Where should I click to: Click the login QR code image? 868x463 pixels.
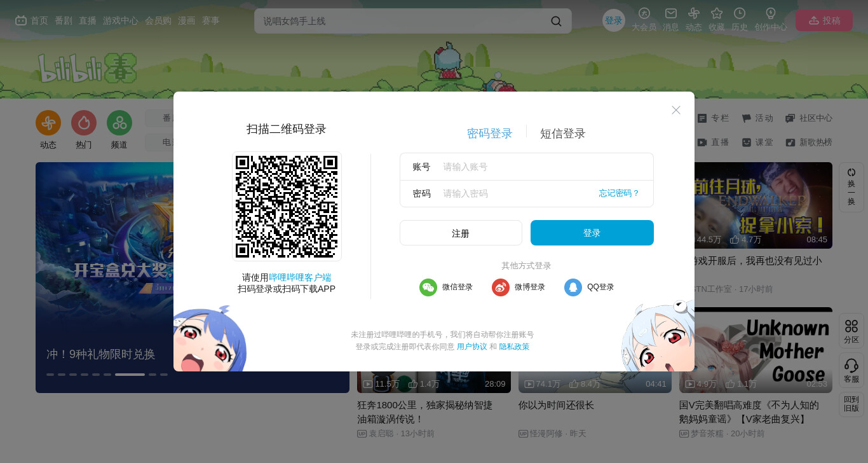point(287,207)
